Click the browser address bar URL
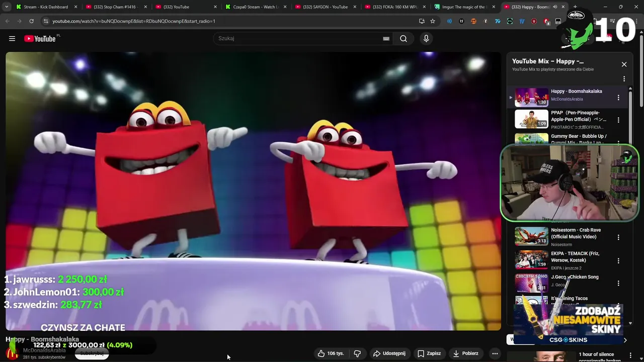The image size is (644, 362). click(133, 21)
